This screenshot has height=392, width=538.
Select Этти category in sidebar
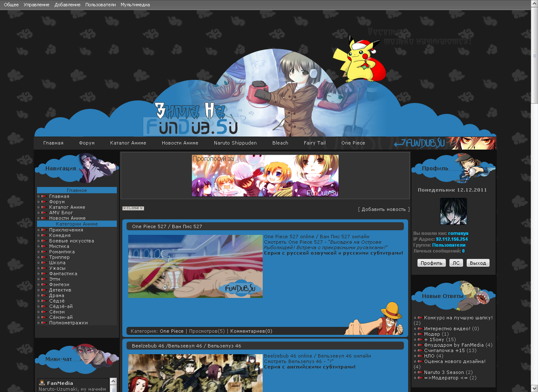55,279
